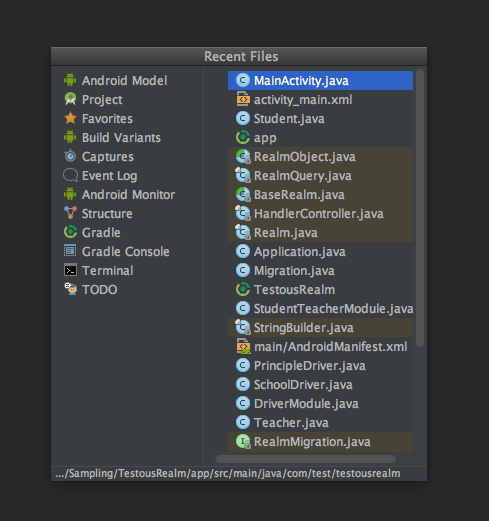Open RealmObject.java
489x521 pixels.
tap(320, 156)
